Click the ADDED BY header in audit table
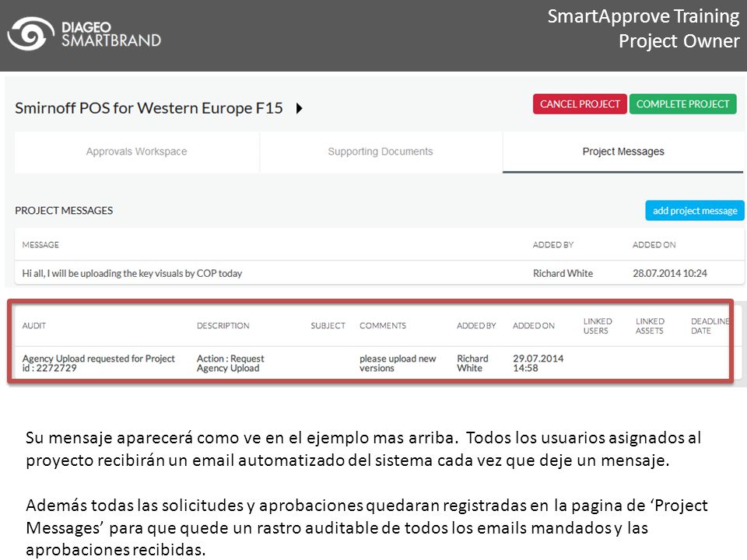747x560 pixels. [476, 326]
